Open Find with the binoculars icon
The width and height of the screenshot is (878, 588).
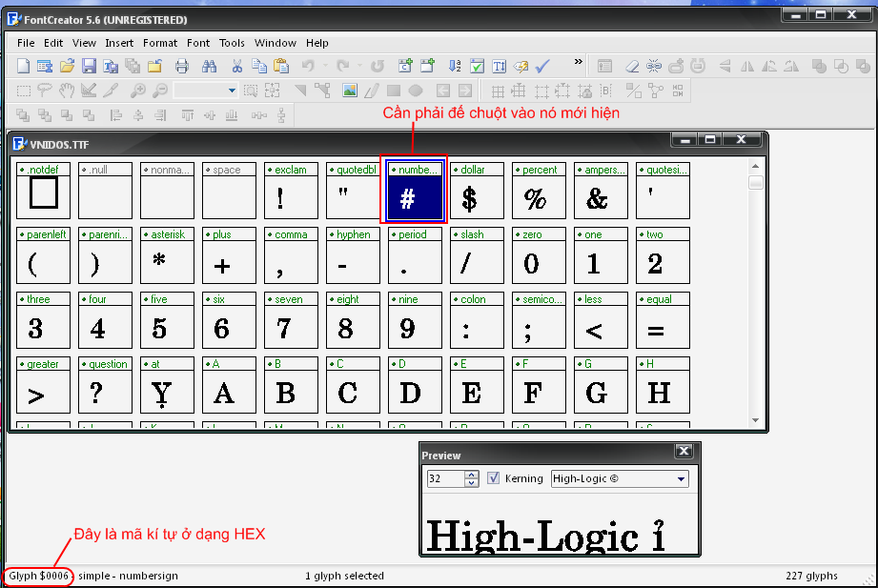coord(210,66)
